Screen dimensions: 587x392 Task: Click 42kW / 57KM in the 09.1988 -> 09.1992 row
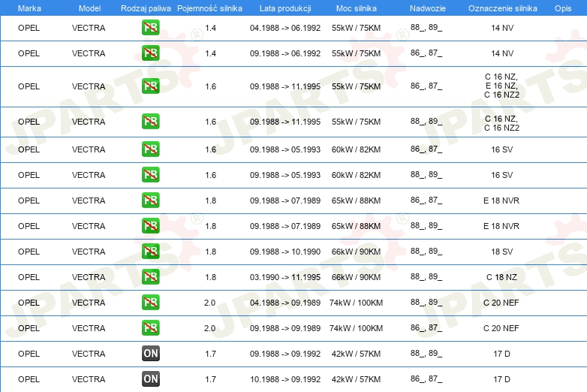click(x=356, y=354)
